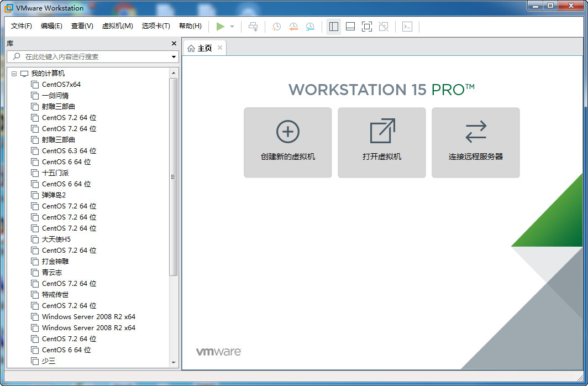Open the 选项卡(T) menu
588x386 pixels.
coord(156,26)
